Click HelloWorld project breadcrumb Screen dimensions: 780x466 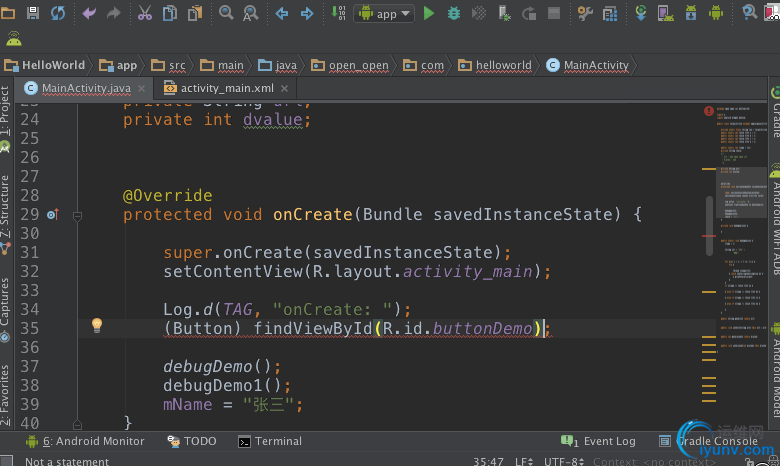45,65
